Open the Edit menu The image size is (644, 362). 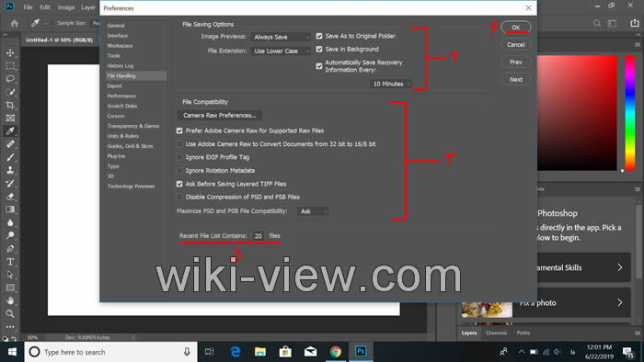click(45, 7)
